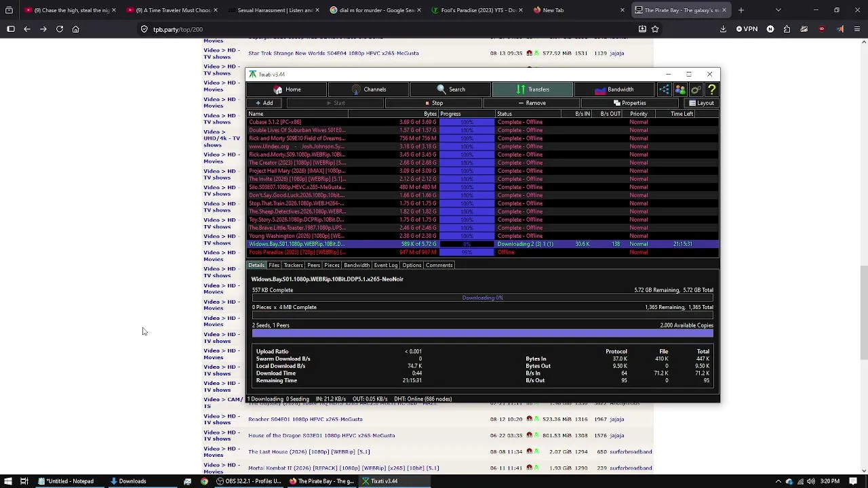
Task: Open the browser downloads icon
Action: (x=723, y=29)
